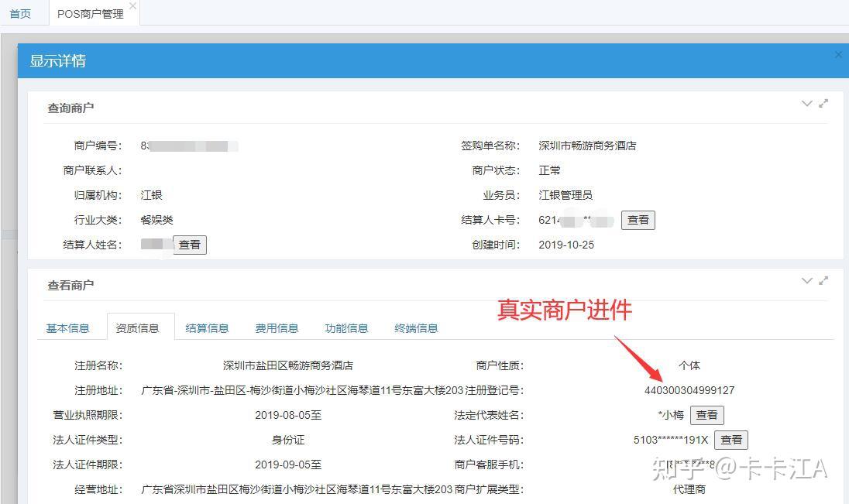Maximize the 查询商户 panel
The height and width of the screenshot is (504, 849).
(823, 104)
